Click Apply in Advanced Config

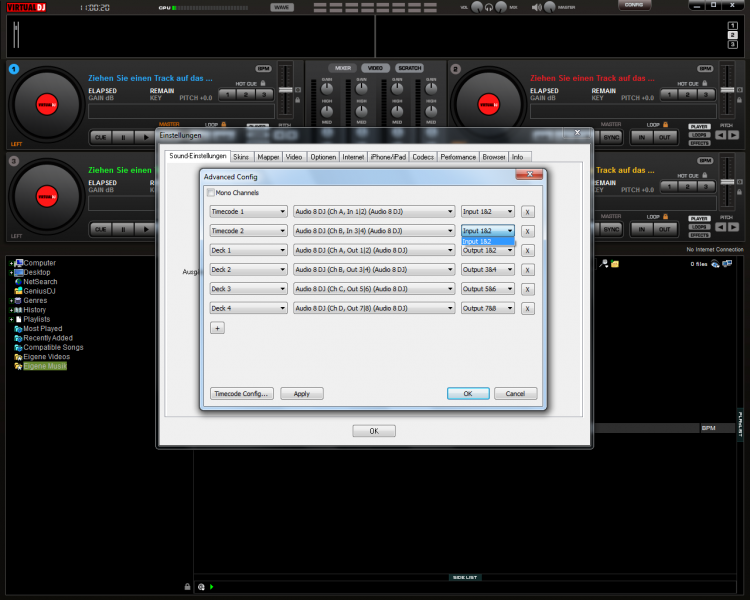(x=302, y=394)
